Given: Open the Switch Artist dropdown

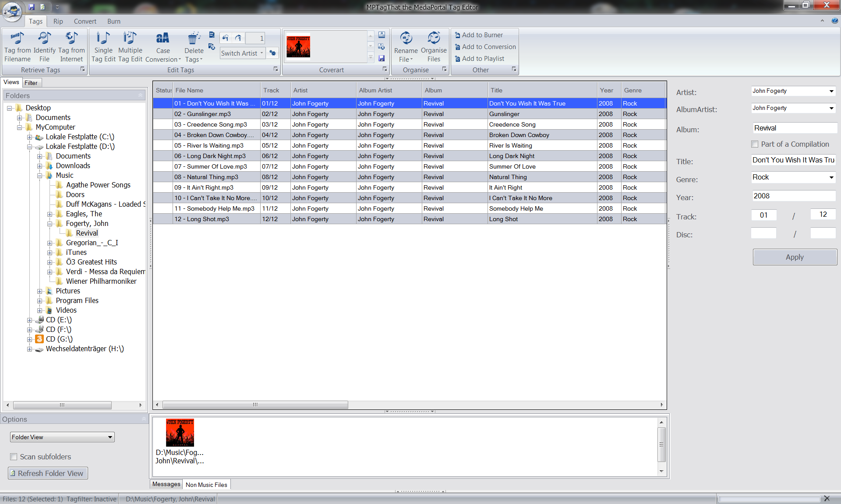Looking at the screenshot, I should point(262,53).
